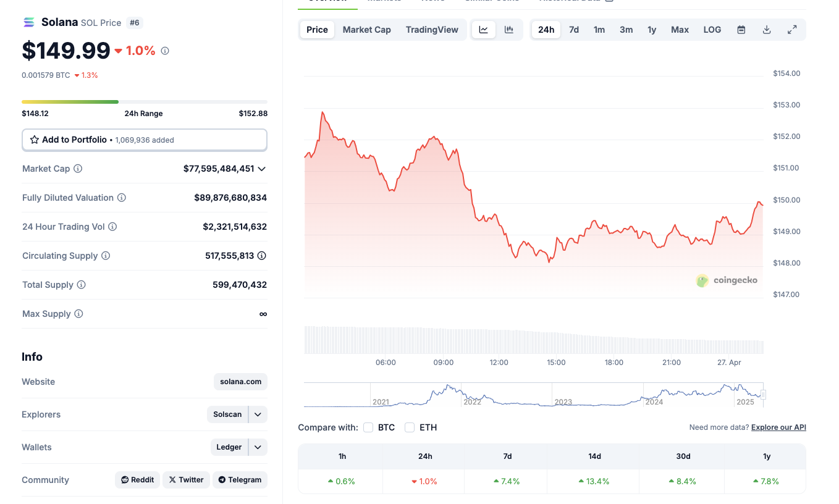The image size is (839, 504).
Task: Click the 24h Range progress bar
Action: pyautogui.click(x=145, y=102)
